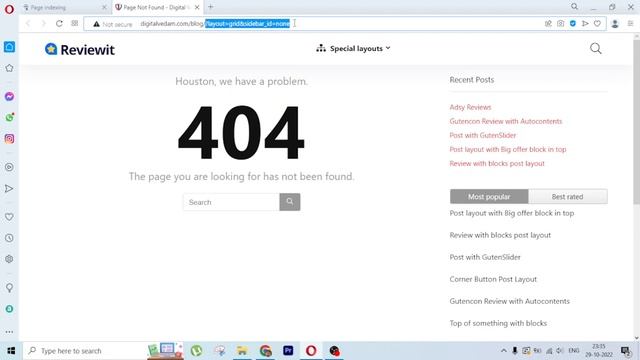Take a snapshot with camera icon

point(560,24)
